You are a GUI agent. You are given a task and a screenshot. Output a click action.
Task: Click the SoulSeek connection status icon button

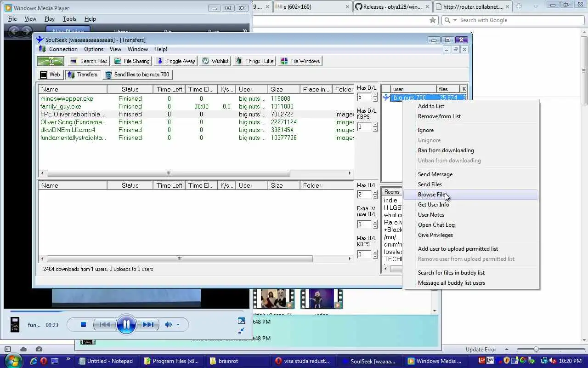click(51, 61)
